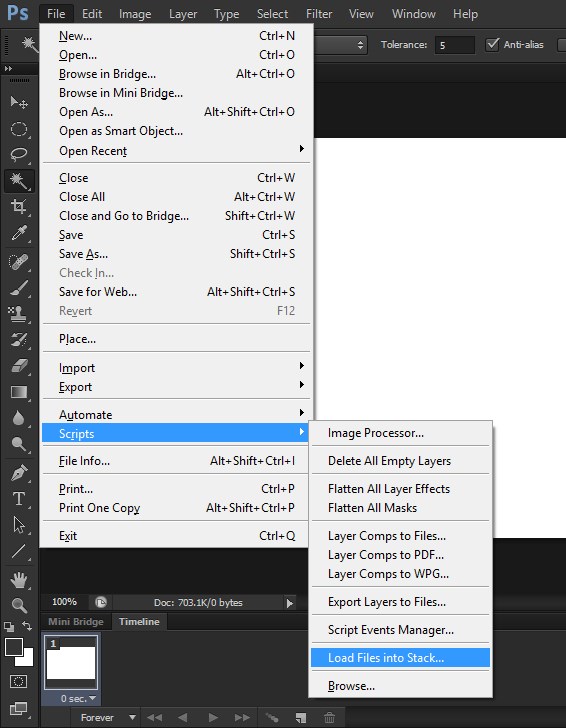Go to the first frame

155,718
